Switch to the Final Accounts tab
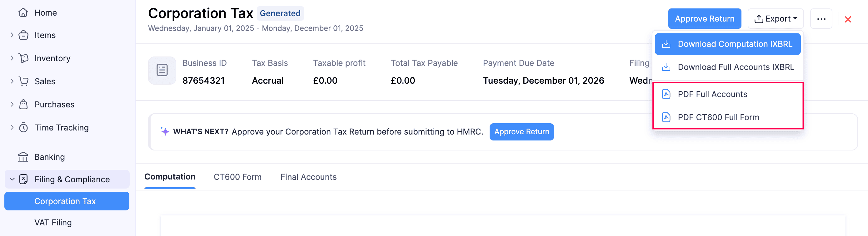The height and width of the screenshot is (236, 868). tap(308, 177)
